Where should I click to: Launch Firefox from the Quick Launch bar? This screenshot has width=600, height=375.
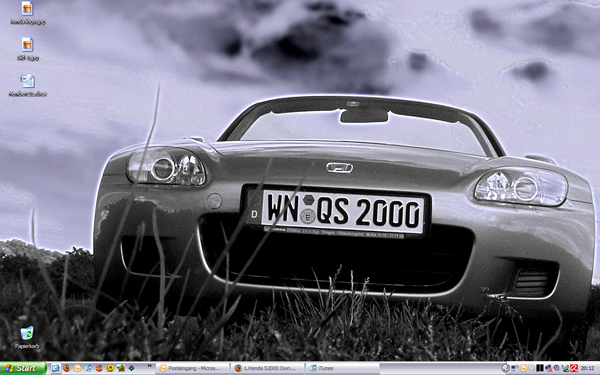[67, 368]
